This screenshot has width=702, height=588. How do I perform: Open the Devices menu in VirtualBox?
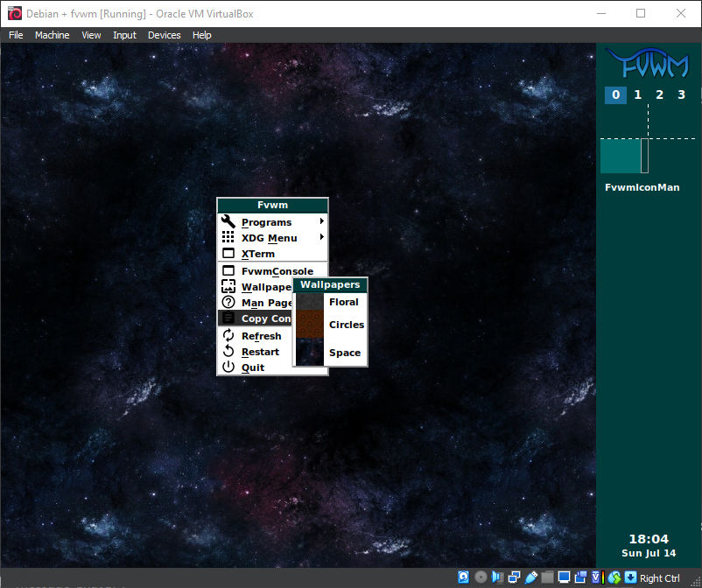164,35
